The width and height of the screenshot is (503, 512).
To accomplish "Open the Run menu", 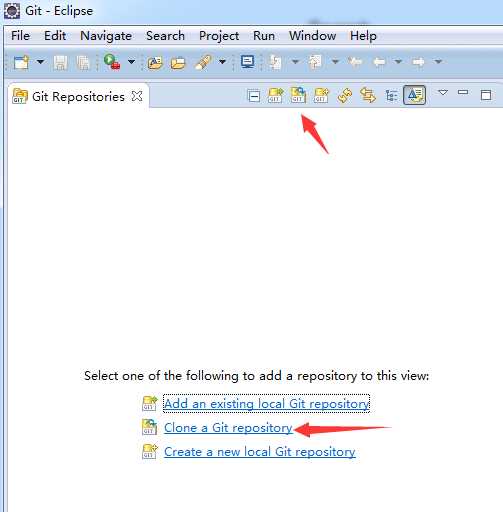I will (x=264, y=36).
